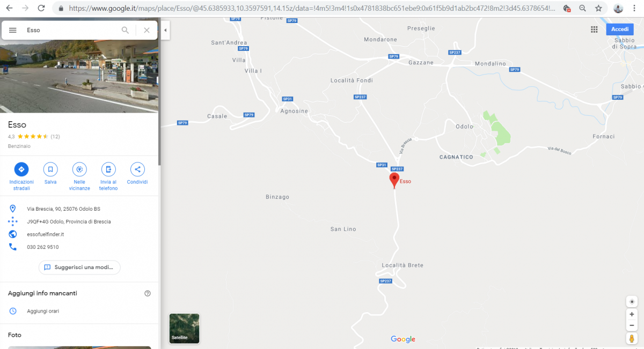The height and width of the screenshot is (349, 644).
Task: Click the site info lock icon
Action: click(61, 9)
